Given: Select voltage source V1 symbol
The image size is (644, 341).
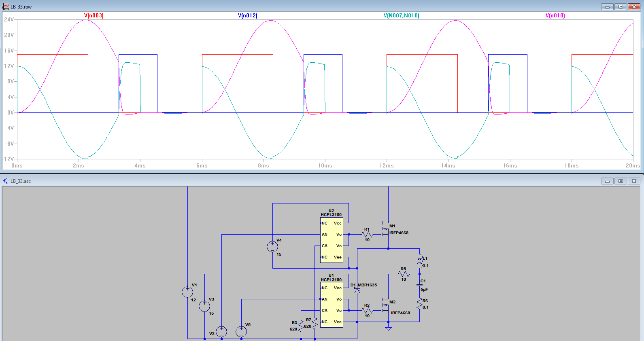Looking at the screenshot, I should (x=187, y=292).
